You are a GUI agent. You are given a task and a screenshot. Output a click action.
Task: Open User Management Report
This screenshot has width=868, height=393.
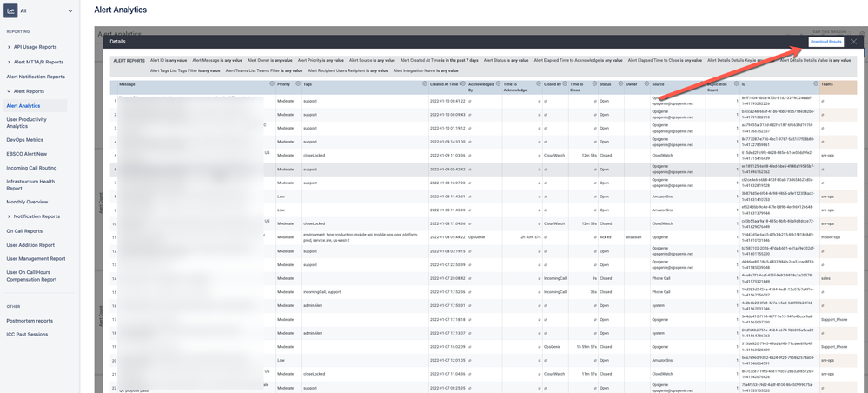[x=36, y=259]
